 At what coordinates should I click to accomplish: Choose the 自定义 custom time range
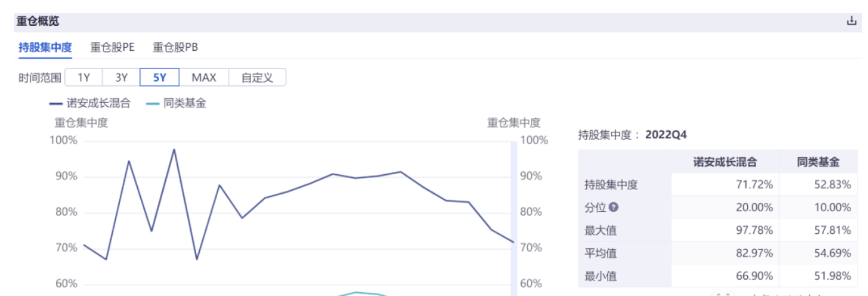[x=257, y=78]
